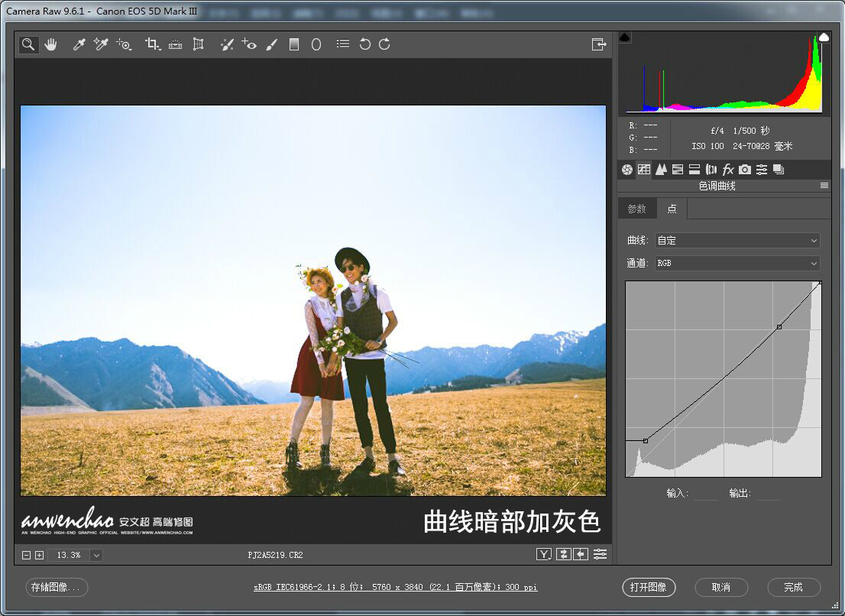Open workflow options sRGB link
This screenshot has width=845, height=616.
395,587
